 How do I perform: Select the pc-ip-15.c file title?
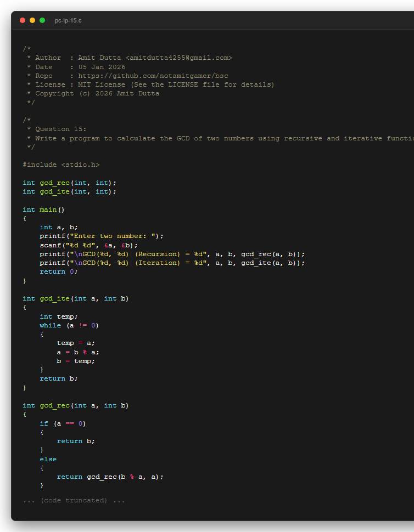[68, 21]
